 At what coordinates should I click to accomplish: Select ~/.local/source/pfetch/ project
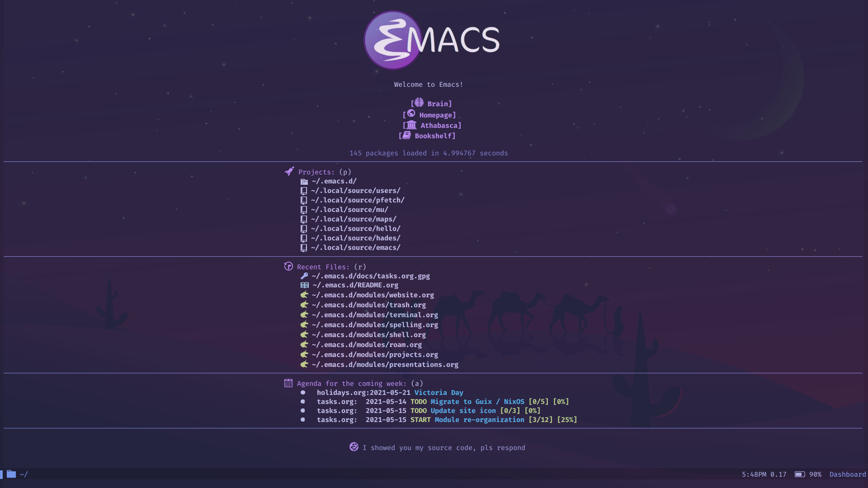click(357, 200)
